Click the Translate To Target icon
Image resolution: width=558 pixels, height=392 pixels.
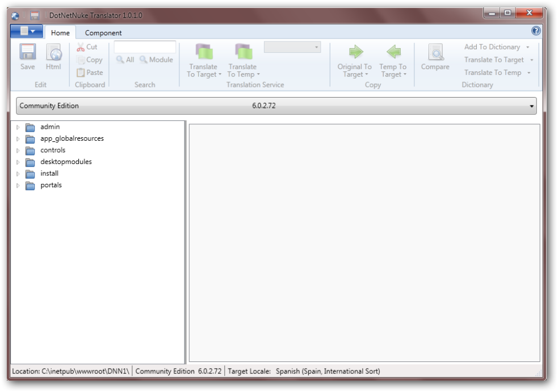[x=204, y=52]
